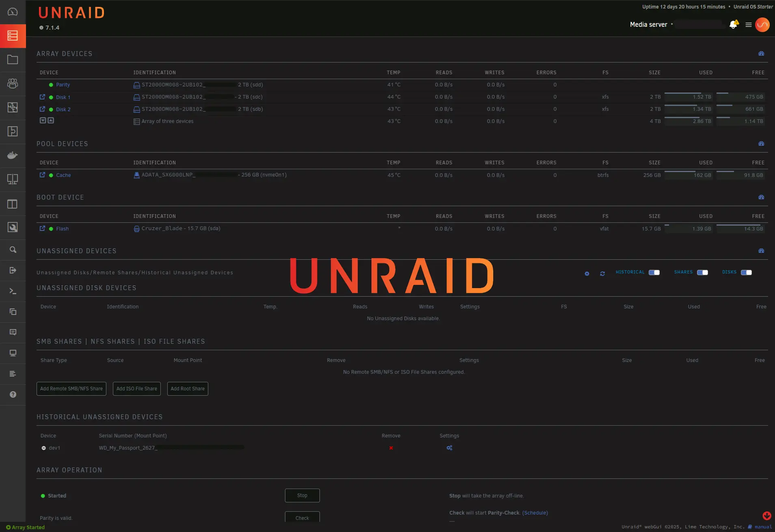Browse Disk 2 with its external link icon
775x532 pixels.
pos(42,109)
